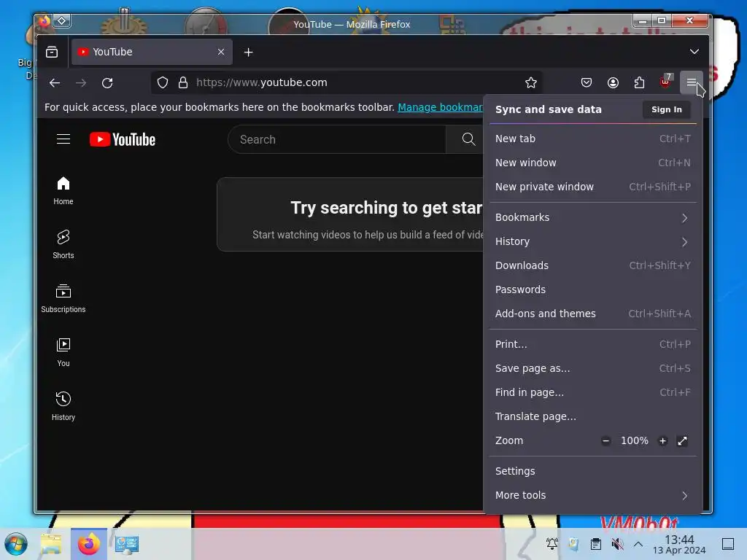The height and width of the screenshot is (560, 747).
Task: Open Firefox View tab list icon
Action: 52,52
